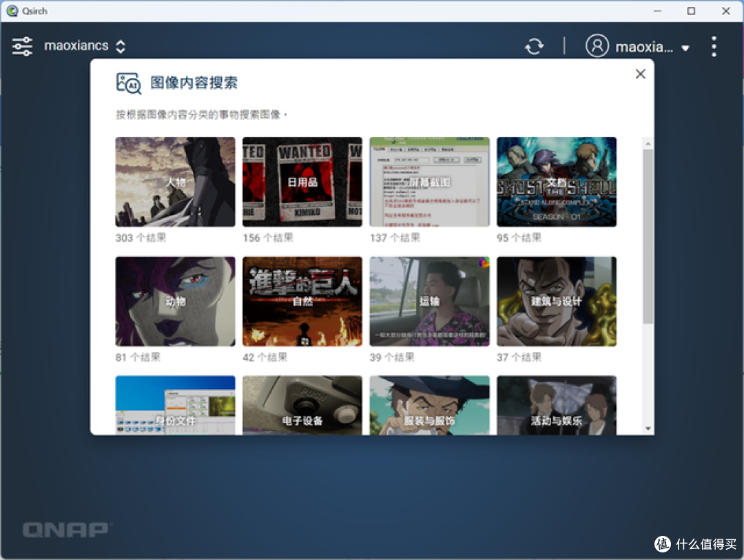The height and width of the screenshot is (560, 744).
Task: Click the 81 个结果 text
Action: [138, 357]
